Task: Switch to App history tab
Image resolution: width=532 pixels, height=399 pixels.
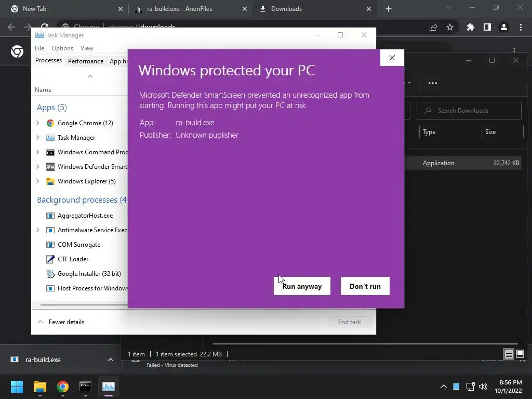Action: click(x=118, y=61)
